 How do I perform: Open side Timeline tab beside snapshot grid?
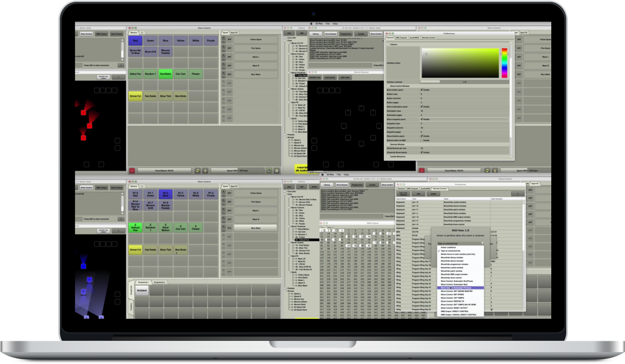point(131,307)
